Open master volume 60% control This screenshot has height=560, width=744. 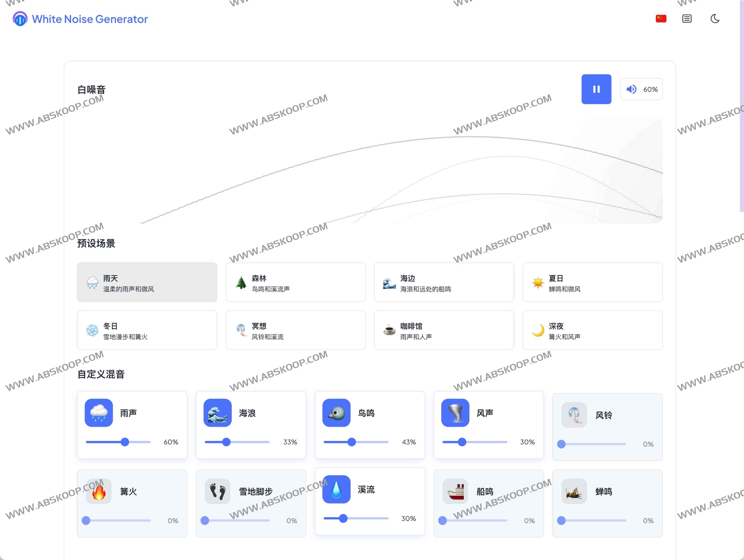[x=641, y=89]
